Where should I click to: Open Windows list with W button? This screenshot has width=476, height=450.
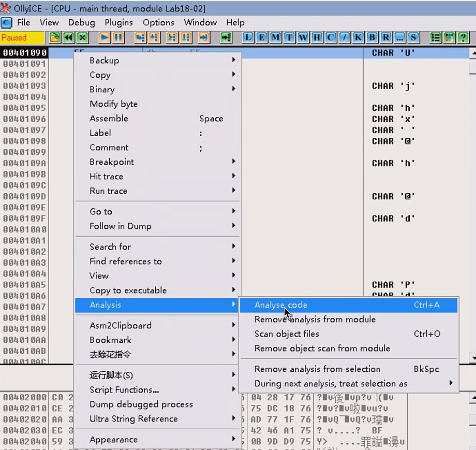pos(303,38)
